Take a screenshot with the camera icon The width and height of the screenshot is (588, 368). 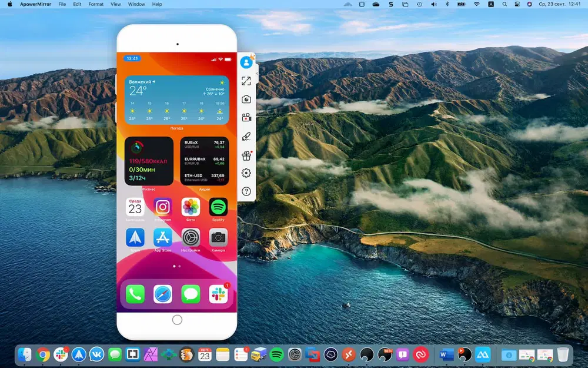coord(246,99)
